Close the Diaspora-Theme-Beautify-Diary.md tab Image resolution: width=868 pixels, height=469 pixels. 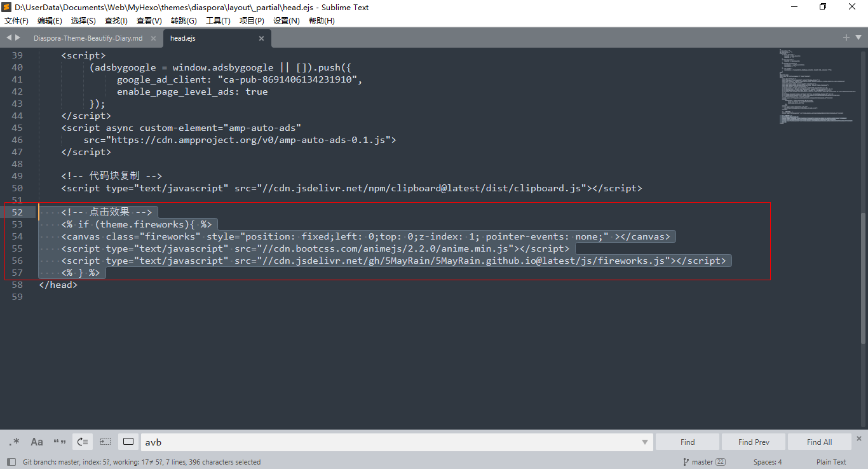click(154, 38)
